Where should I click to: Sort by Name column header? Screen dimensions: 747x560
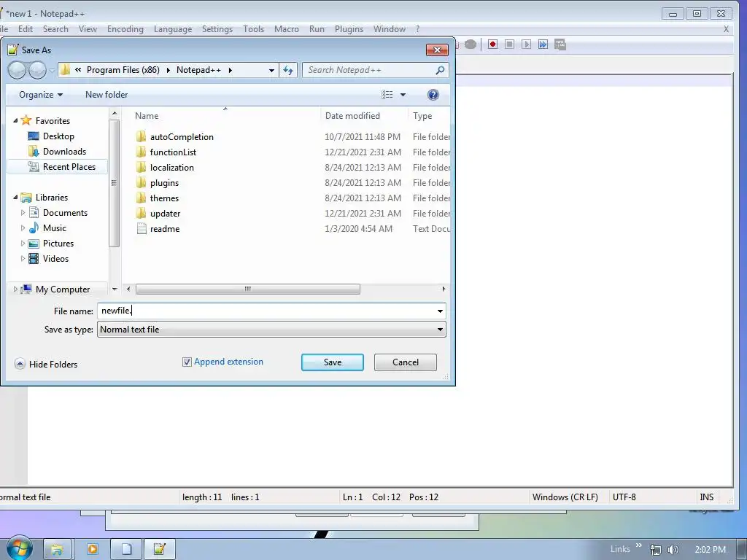click(x=147, y=116)
